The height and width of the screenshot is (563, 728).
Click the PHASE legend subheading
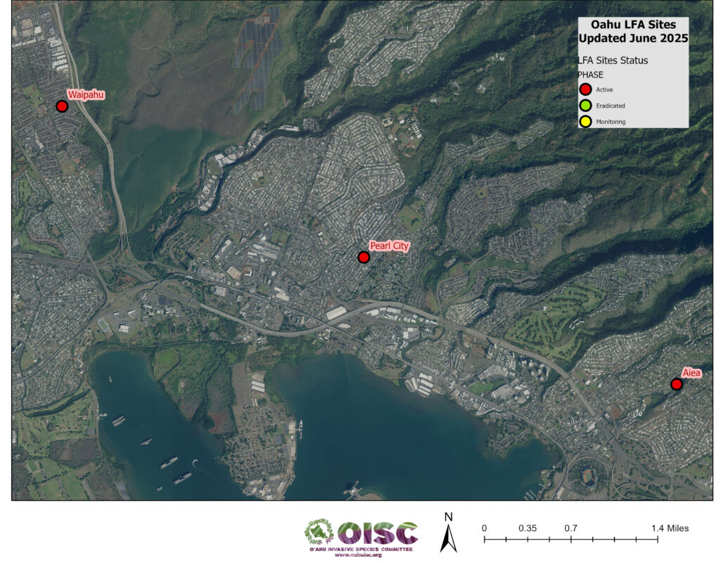coord(590,75)
